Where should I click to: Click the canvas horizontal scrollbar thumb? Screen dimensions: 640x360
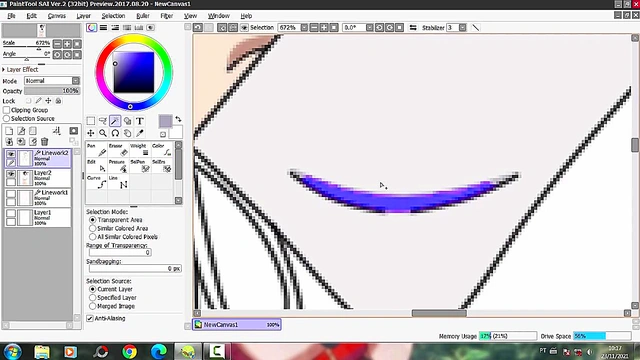coord(439,313)
